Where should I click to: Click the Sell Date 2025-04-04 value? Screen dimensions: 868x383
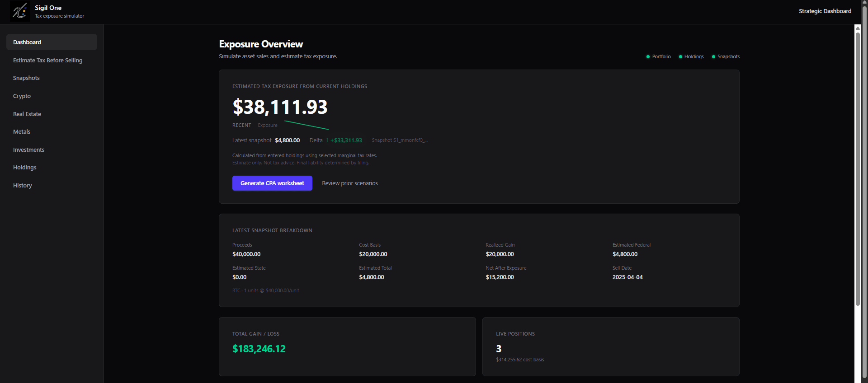[627, 277]
